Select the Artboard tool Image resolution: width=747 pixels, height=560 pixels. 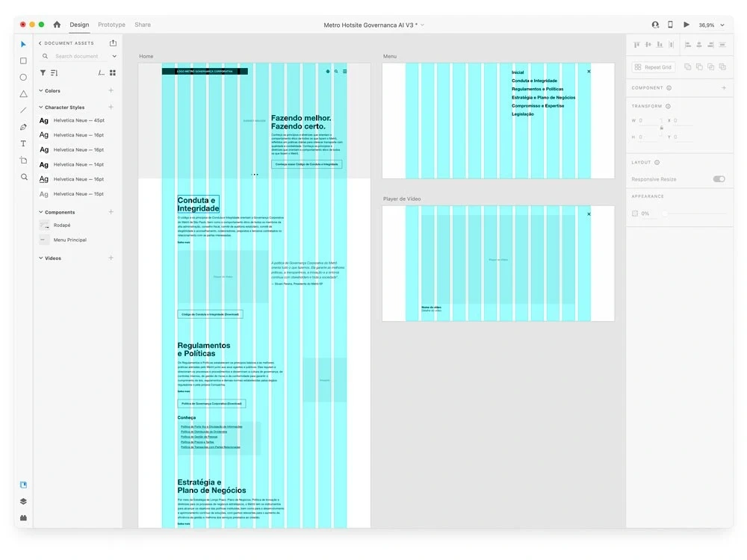click(23, 160)
